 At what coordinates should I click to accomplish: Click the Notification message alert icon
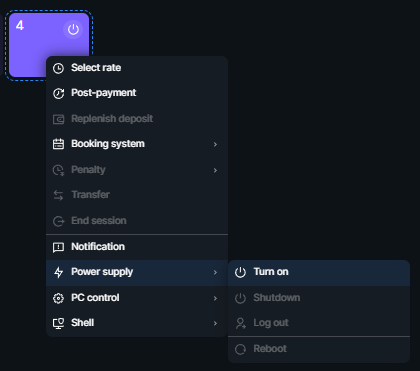tap(58, 247)
